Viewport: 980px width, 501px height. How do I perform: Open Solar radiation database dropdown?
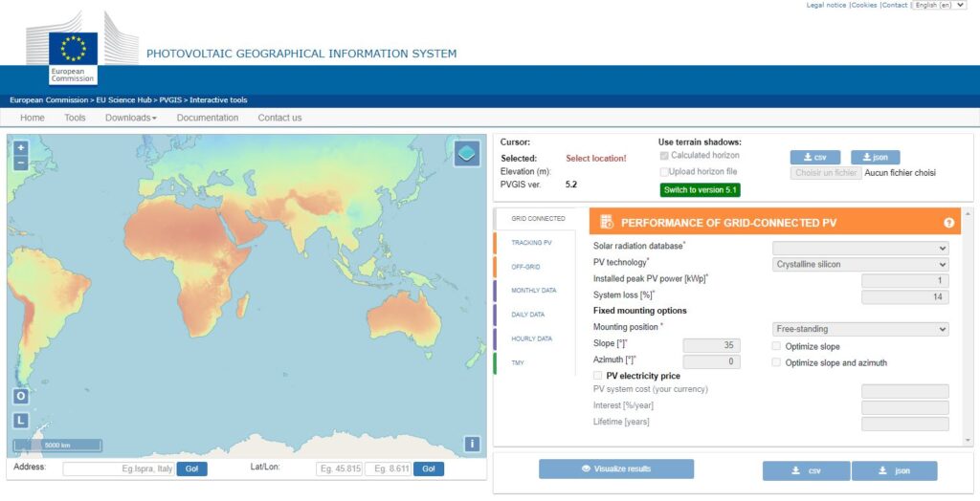click(x=860, y=248)
